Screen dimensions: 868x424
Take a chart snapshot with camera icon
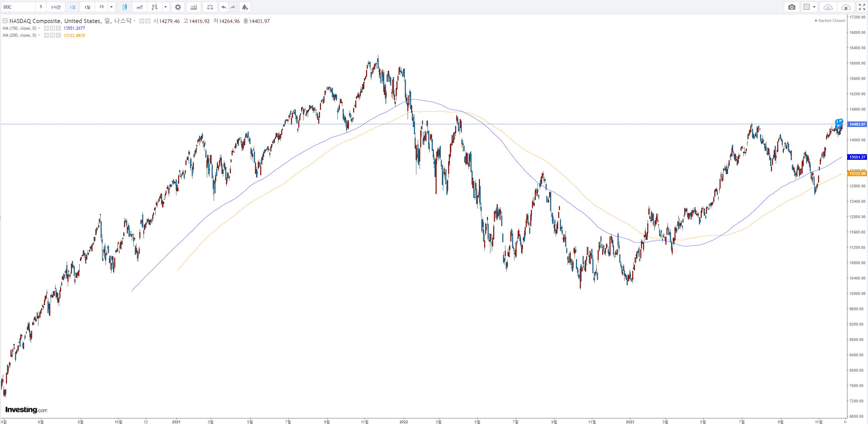[x=792, y=7]
